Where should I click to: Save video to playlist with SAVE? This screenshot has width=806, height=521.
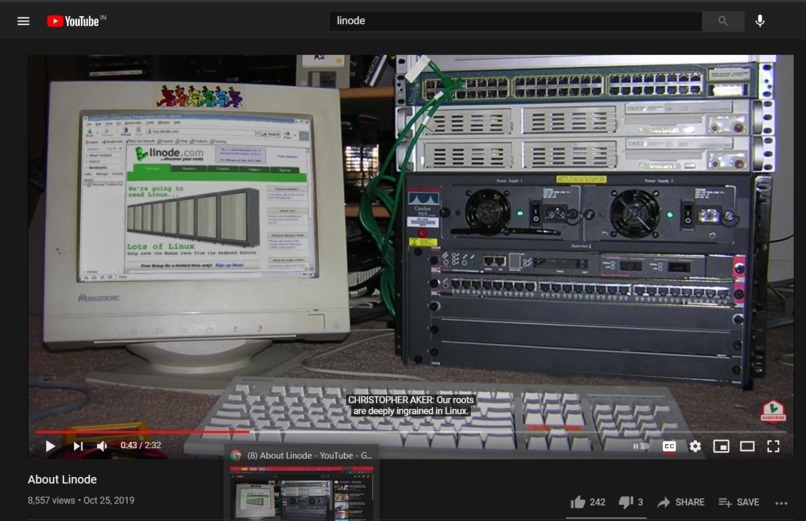739,502
